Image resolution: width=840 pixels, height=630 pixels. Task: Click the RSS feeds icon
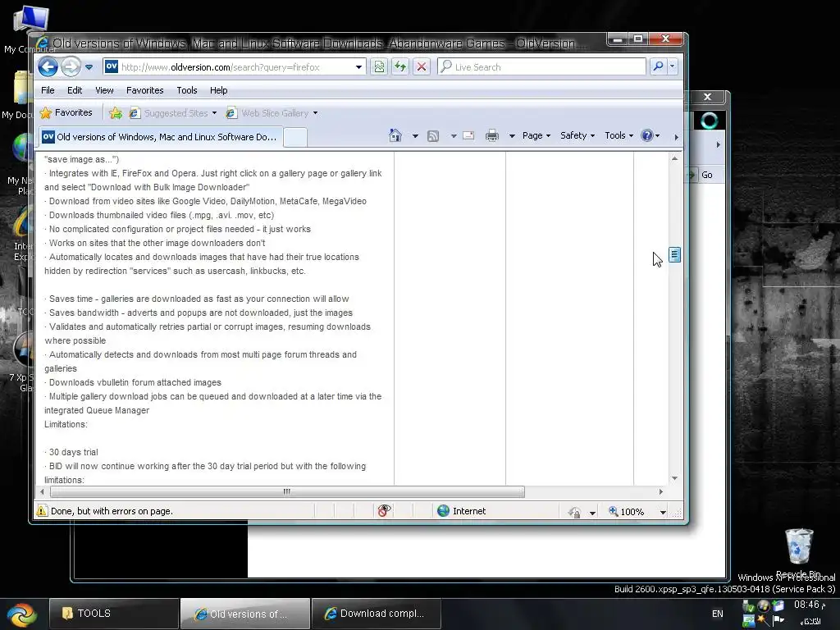(433, 136)
